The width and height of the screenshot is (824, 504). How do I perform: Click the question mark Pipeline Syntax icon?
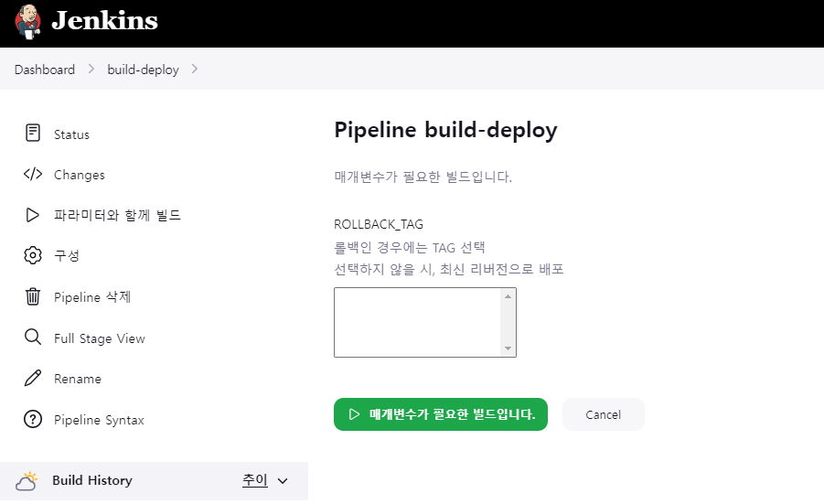33,419
